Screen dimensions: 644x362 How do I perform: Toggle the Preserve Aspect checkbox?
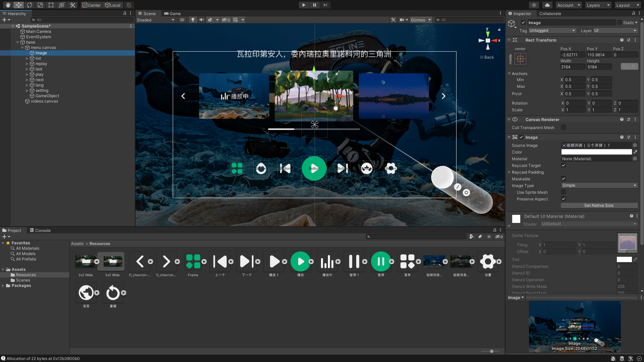[x=563, y=199]
